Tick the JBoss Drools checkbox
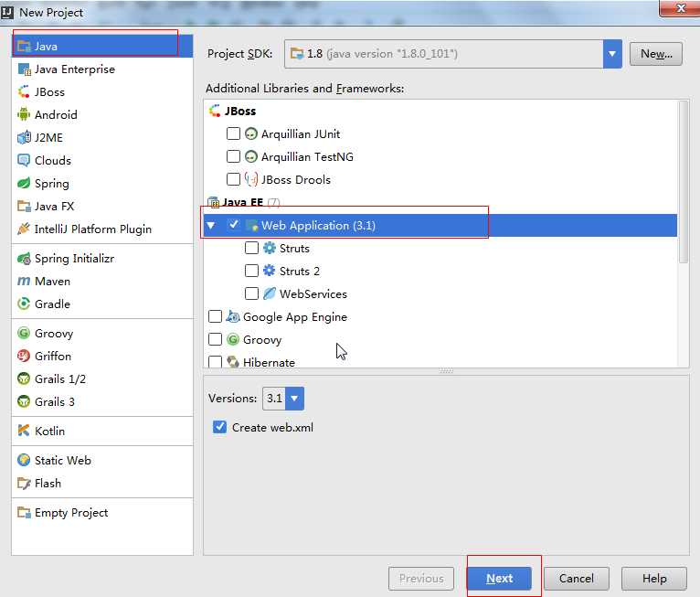The height and width of the screenshot is (597, 700). (x=233, y=179)
